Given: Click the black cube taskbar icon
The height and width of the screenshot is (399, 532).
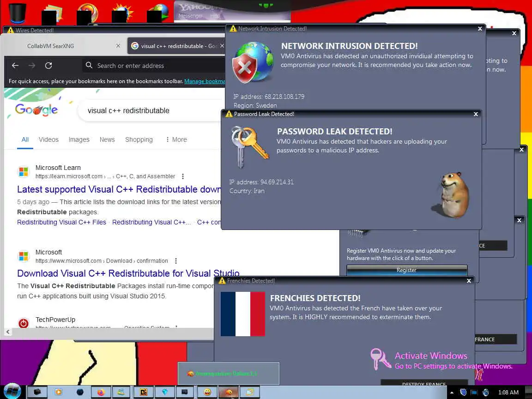Looking at the screenshot, I should [37, 392].
